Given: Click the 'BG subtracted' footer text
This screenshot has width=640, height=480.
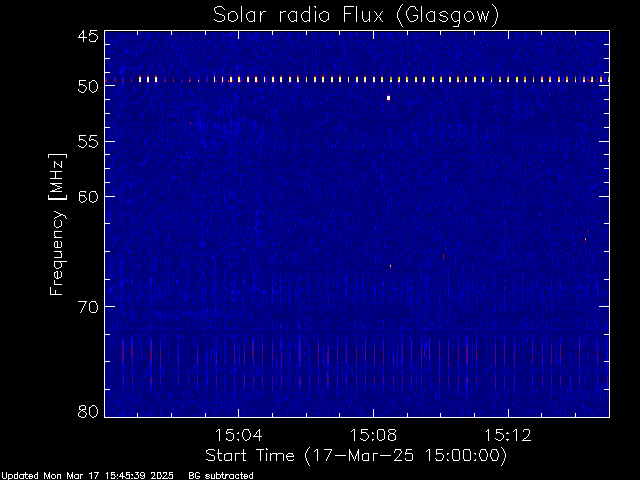Looking at the screenshot, I should [221, 476].
